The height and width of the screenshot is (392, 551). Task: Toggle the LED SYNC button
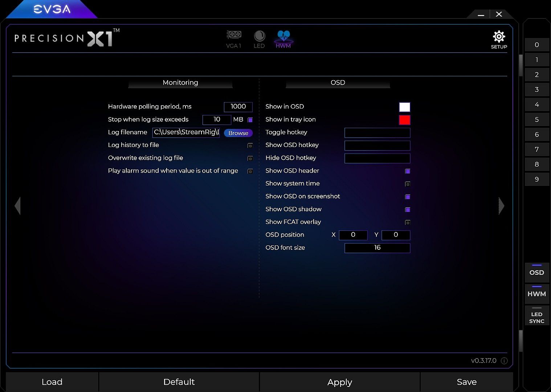click(x=537, y=316)
